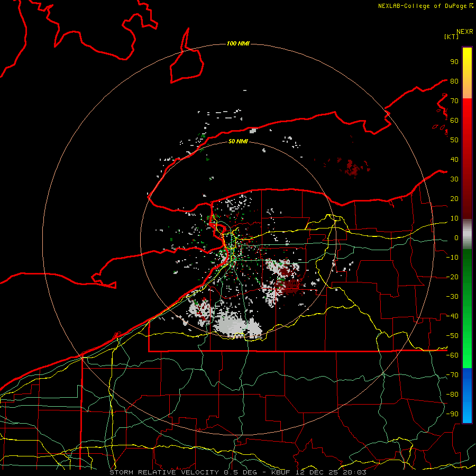Click the [KT] units label
476x476 pixels.
pyautogui.click(x=451, y=36)
